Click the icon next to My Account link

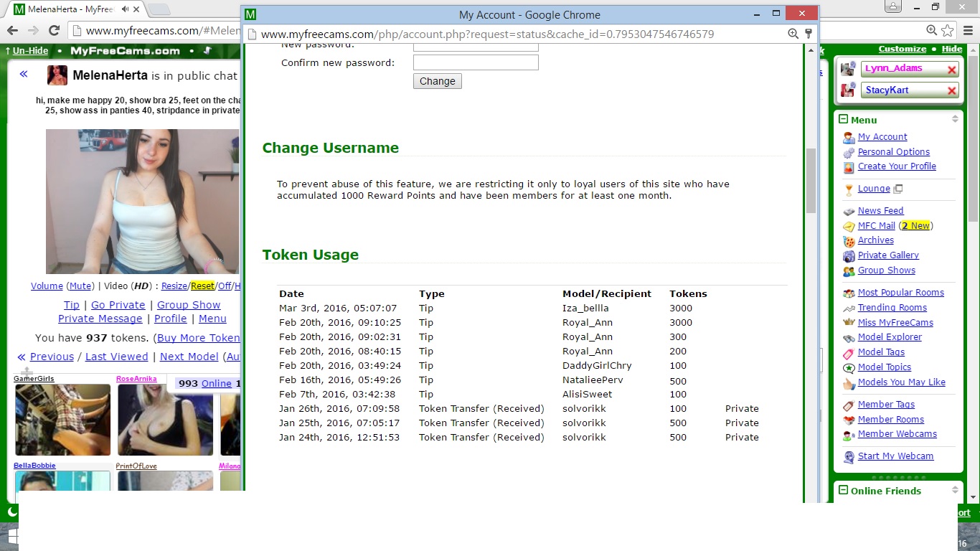point(849,137)
